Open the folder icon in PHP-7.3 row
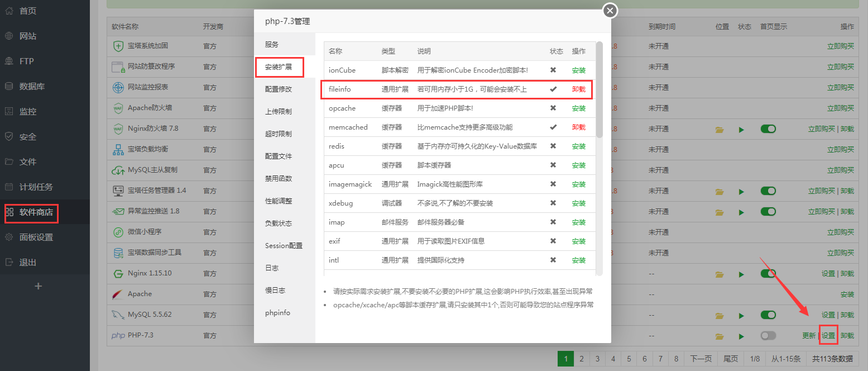 point(720,336)
